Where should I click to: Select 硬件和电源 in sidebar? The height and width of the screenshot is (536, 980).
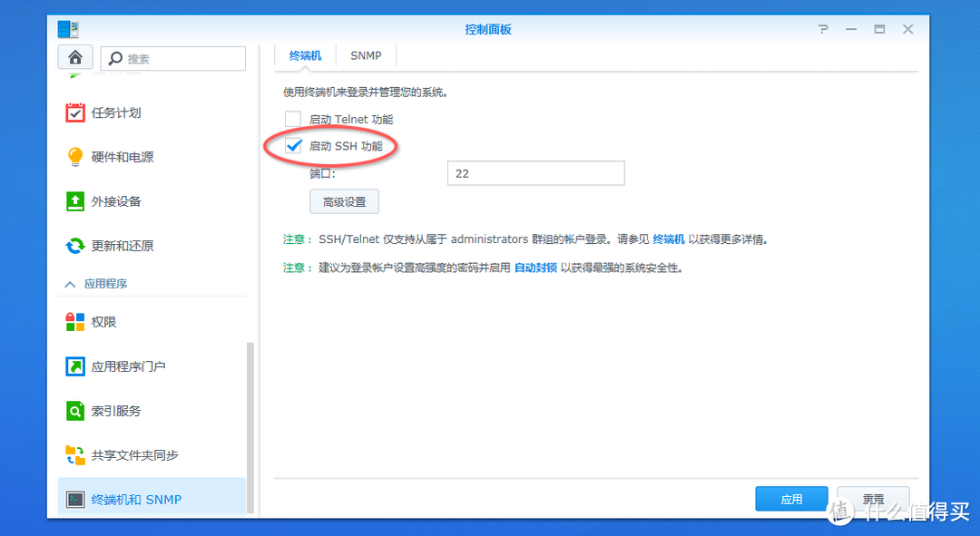[122, 157]
